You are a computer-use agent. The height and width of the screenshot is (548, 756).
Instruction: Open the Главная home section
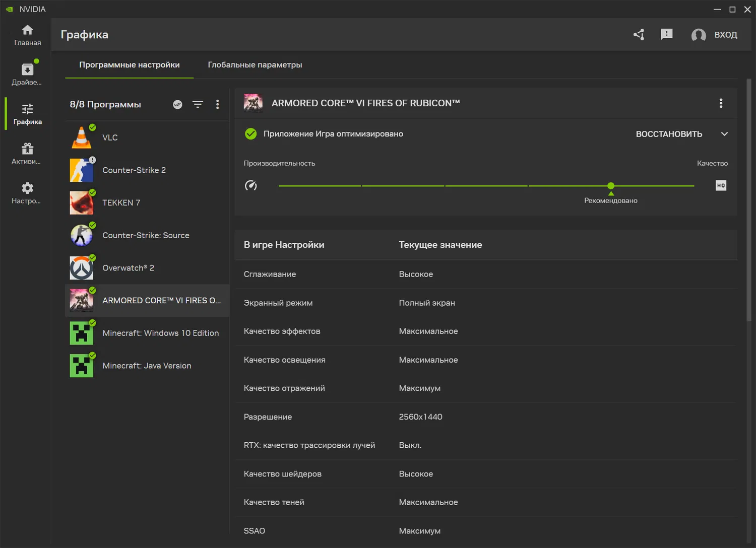(27, 35)
